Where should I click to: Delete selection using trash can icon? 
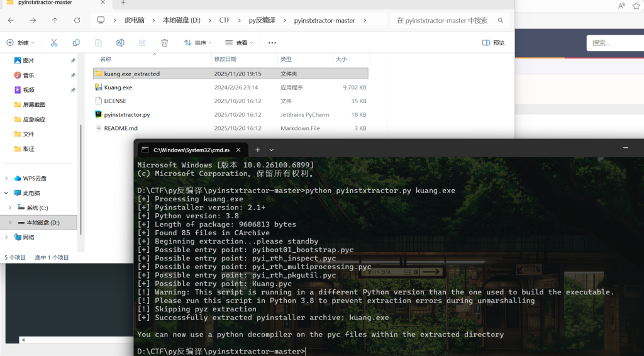[x=164, y=43]
